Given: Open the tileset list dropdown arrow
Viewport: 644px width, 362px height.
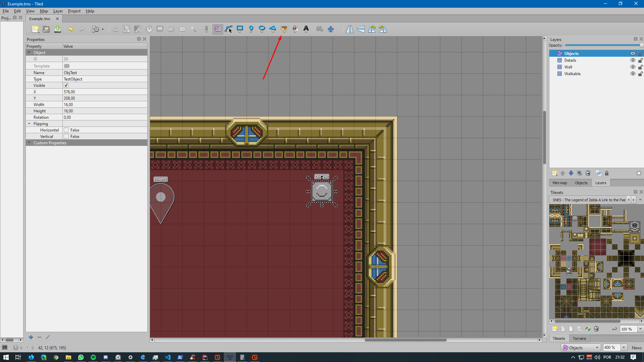Looking at the screenshot, I should pyautogui.click(x=640, y=200).
